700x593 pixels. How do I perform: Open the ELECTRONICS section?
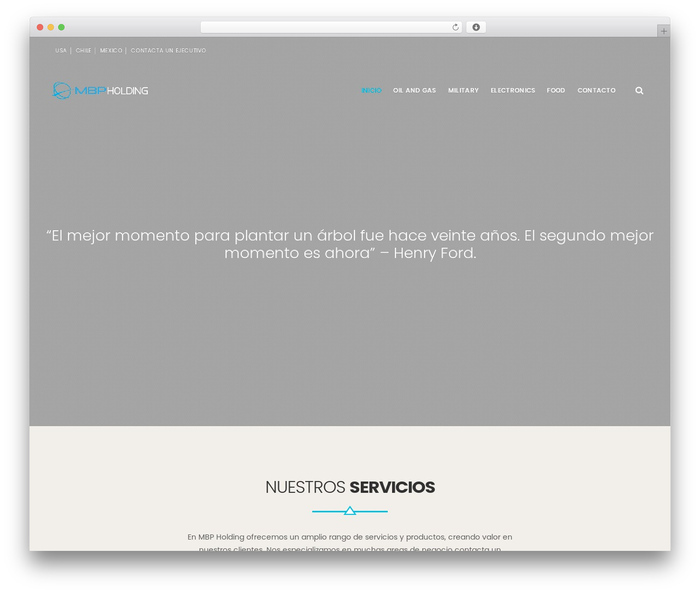click(x=513, y=90)
